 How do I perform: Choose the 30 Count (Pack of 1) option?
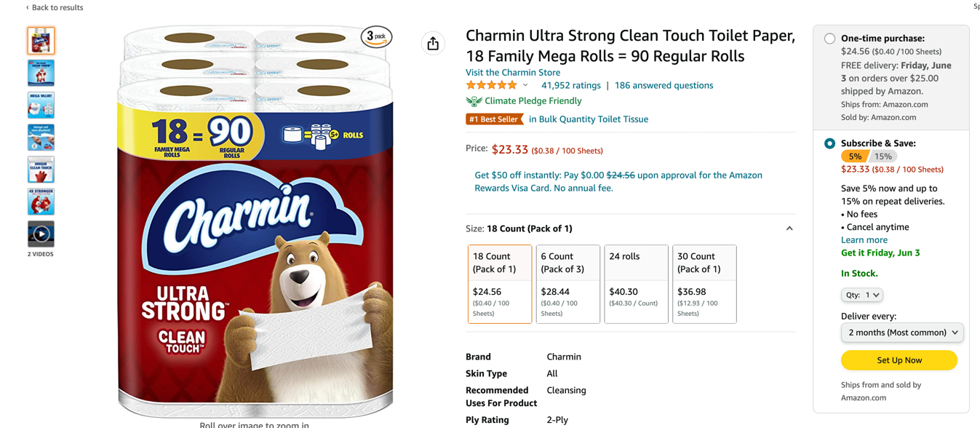[704, 284]
